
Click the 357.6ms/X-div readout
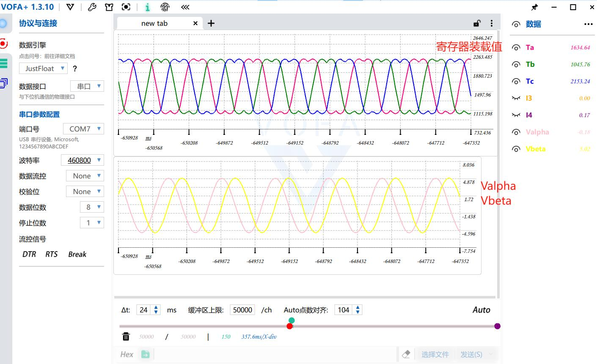click(x=259, y=337)
